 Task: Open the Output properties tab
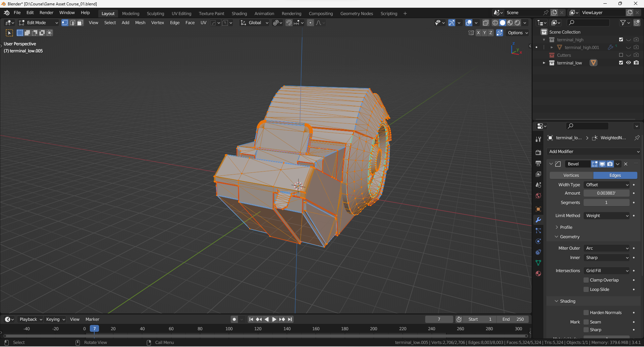coord(538,163)
